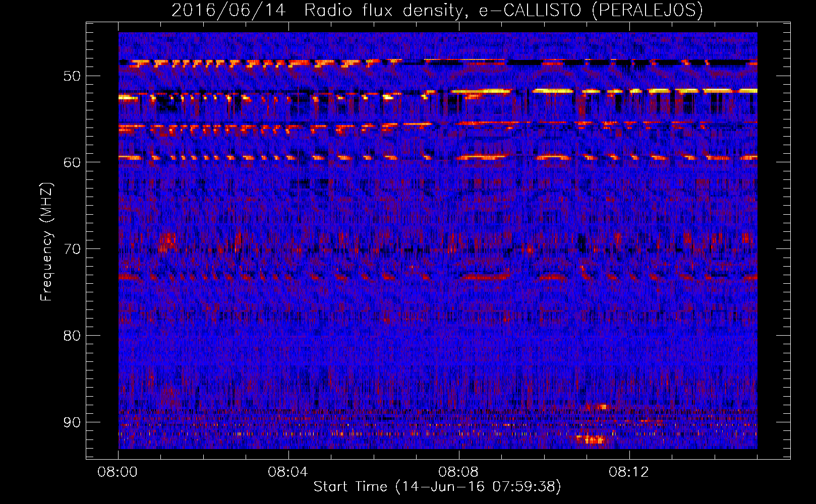Screen dimensions: 816x504
Task: Select the '80' frequency axis label
Action: coord(72,336)
